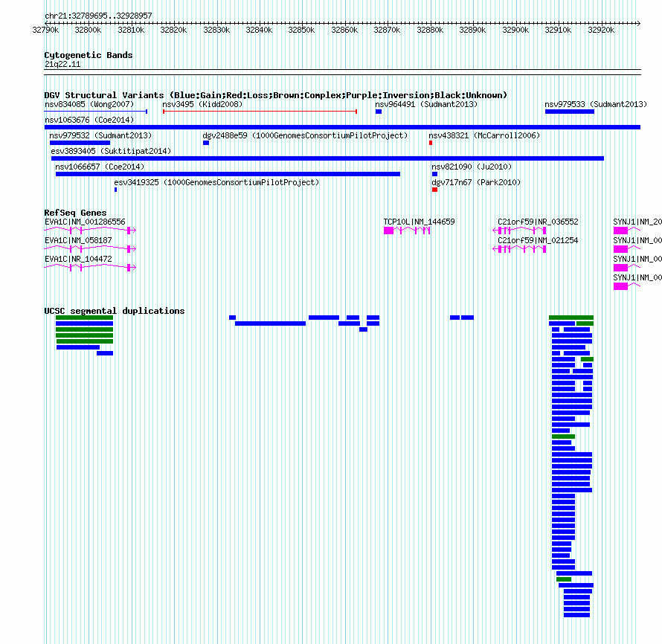Click the small blue nsv821090 feature block
This screenshot has height=644, width=662.
[435, 174]
